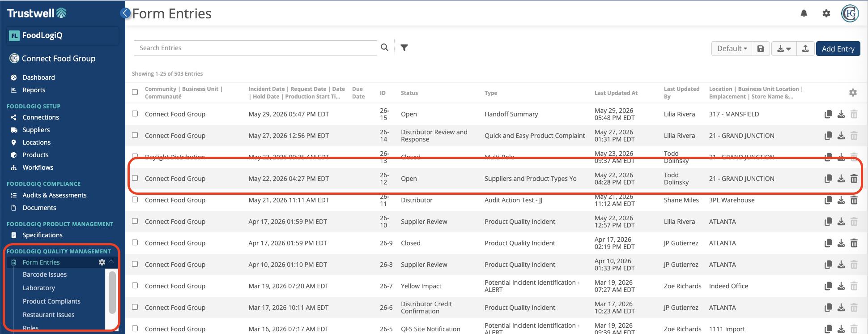The image size is (868, 334).
Task: Open Restaurant Issues form entries
Action: (49, 315)
